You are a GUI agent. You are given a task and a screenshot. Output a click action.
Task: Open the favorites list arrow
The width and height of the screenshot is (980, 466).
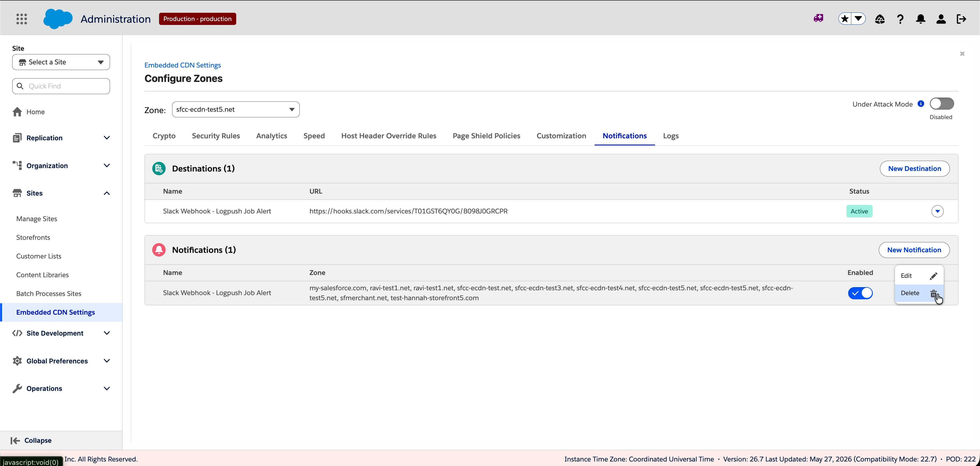(858, 19)
